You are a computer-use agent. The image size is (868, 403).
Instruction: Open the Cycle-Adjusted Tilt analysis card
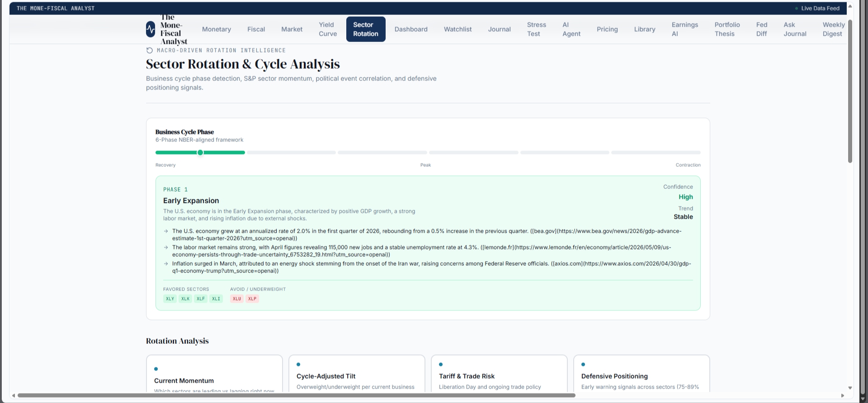click(x=357, y=374)
